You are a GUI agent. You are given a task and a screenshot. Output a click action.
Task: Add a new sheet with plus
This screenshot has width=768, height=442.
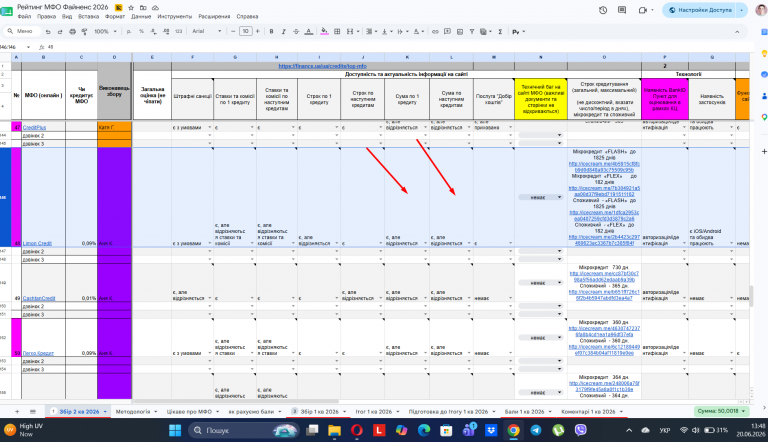click(x=17, y=412)
